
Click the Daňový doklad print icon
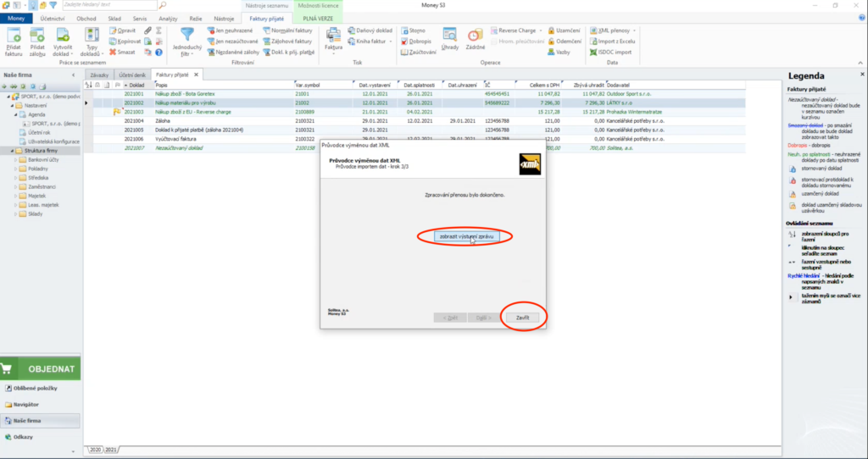pos(370,30)
